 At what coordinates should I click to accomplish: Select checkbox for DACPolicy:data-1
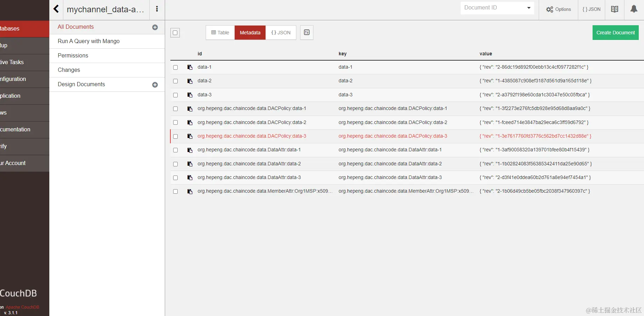coord(176,109)
